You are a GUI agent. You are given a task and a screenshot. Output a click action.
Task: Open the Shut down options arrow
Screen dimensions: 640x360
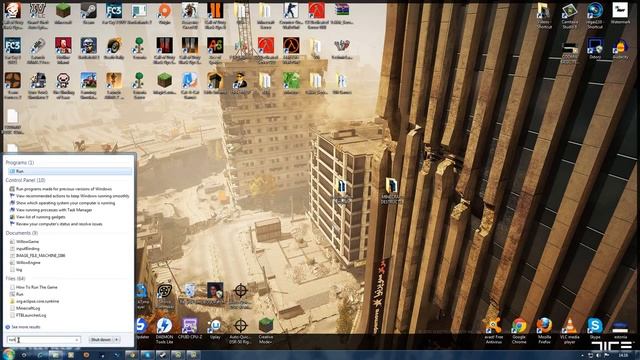tap(117, 340)
